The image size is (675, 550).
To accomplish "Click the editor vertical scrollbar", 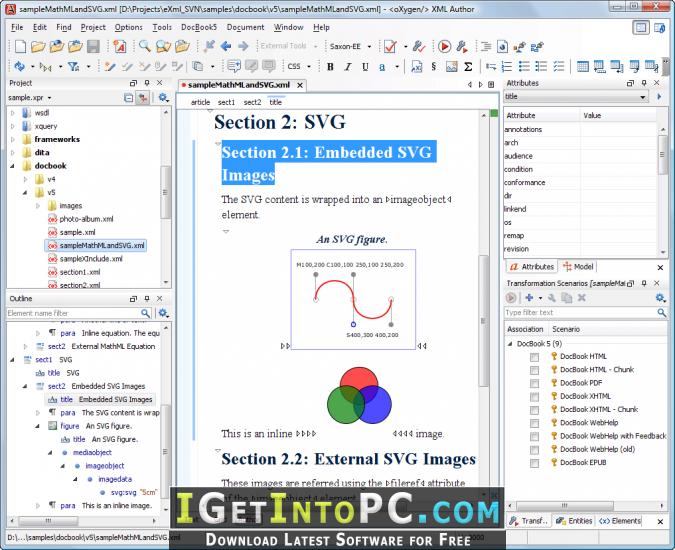I will [483, 320].
